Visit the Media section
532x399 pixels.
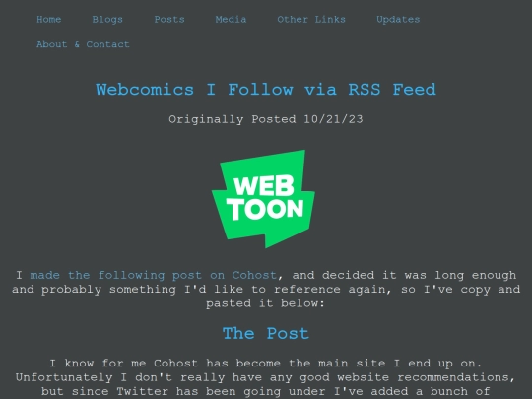[231, 20]
